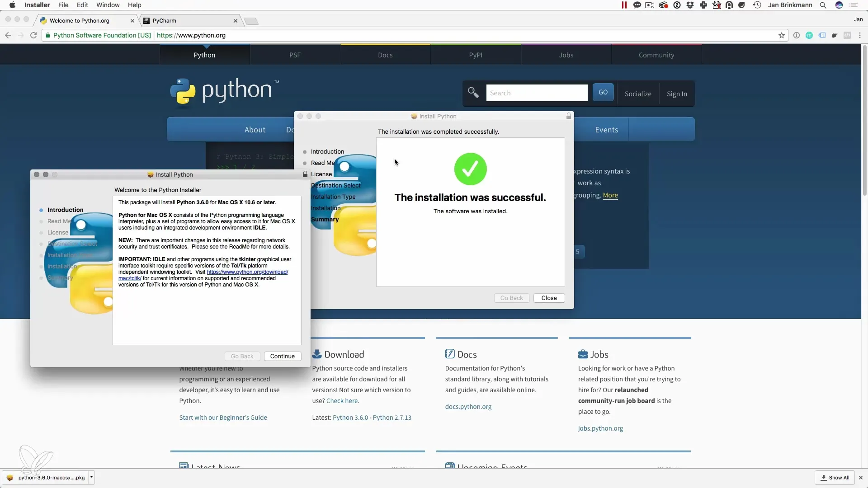Image resolution: width=868 pixels, height=488 pixels.
Task: Open the Jobs top navigation tab
Action: click(566, 55)
